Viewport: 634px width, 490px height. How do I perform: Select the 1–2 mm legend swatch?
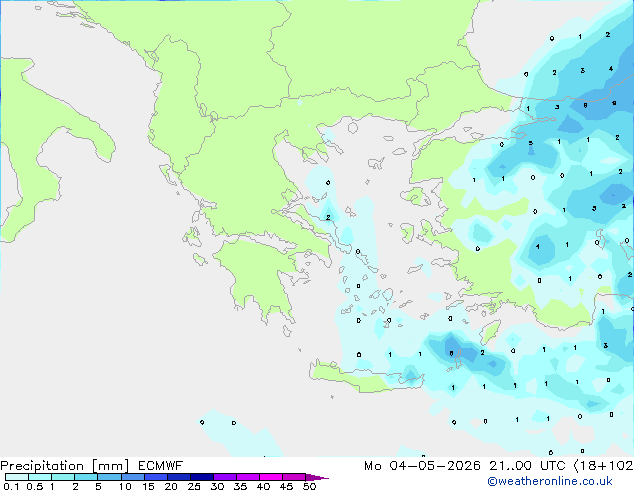pos(63,477)
